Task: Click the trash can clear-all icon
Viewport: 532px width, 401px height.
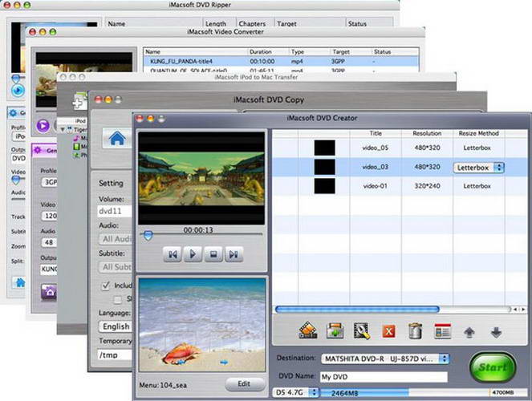Action: click(415, 330)
